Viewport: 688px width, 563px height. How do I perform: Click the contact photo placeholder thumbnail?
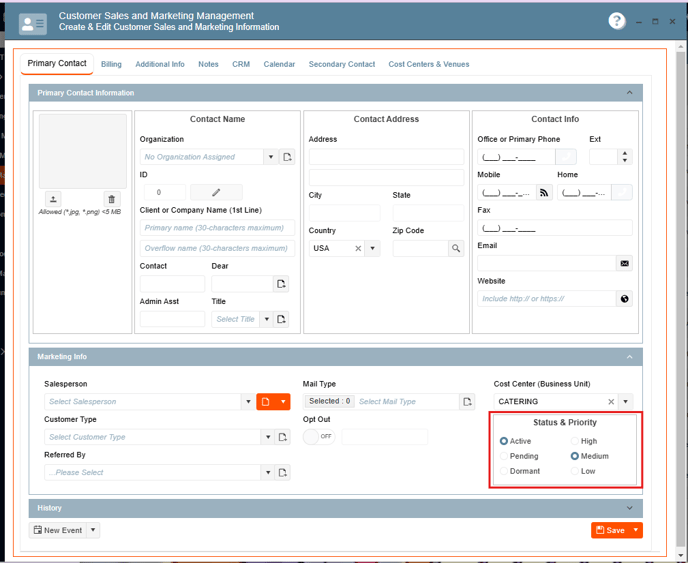pos(83,151)
